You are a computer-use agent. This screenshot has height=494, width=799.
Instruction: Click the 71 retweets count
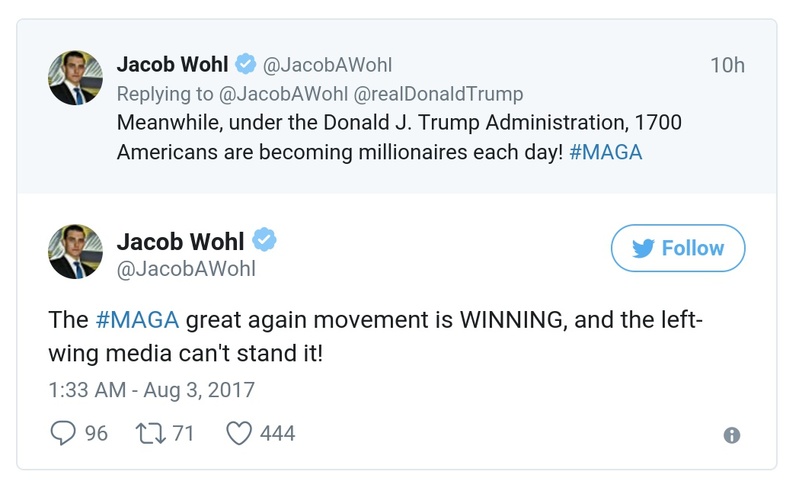click(182, 433)
